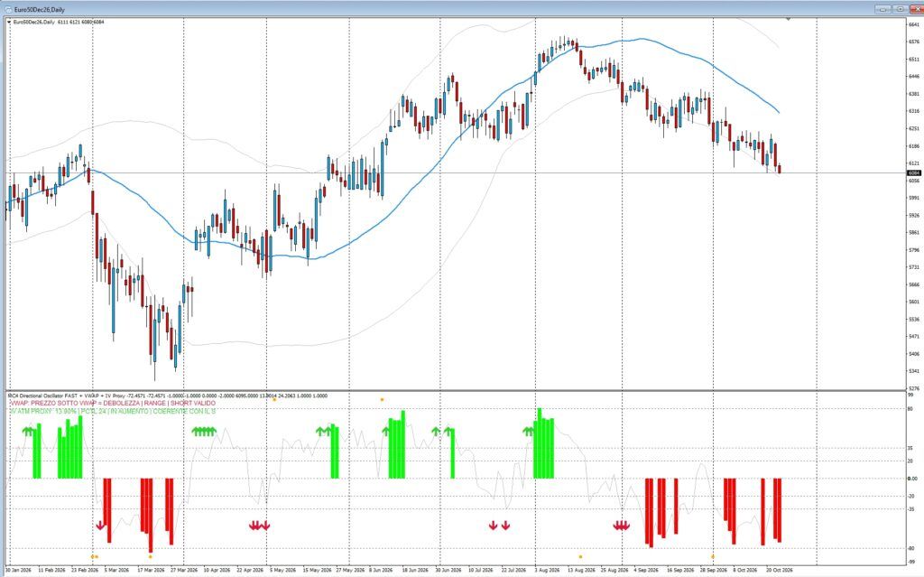Click the green ATM PROXY status text
Image resolution: width=924 pixels, height=577 pixels.
(x=113, y=411)
